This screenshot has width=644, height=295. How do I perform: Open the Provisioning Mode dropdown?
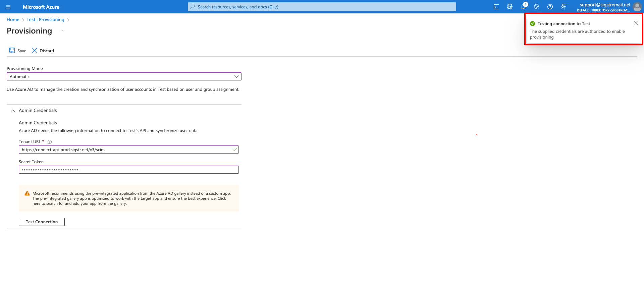click(124, 76)
